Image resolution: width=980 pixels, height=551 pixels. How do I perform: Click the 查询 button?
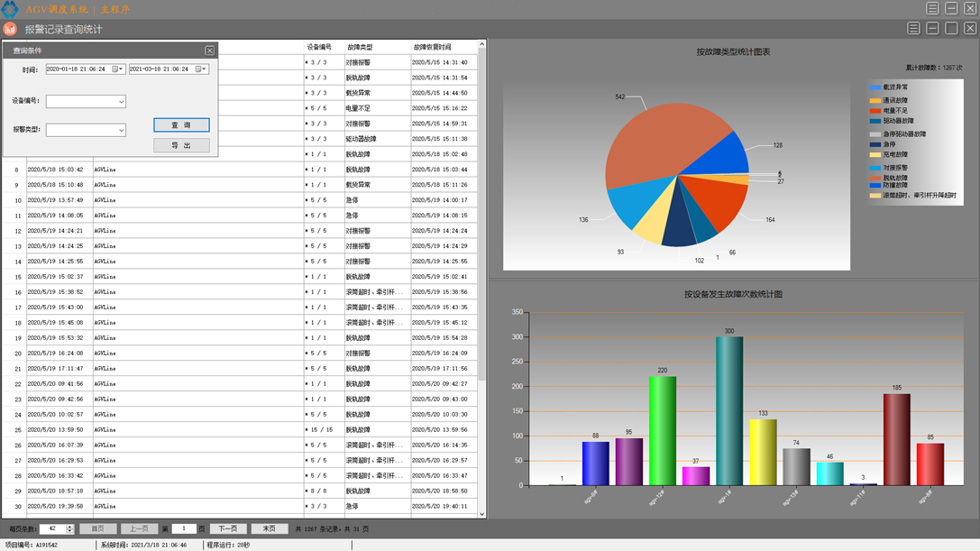181,125
